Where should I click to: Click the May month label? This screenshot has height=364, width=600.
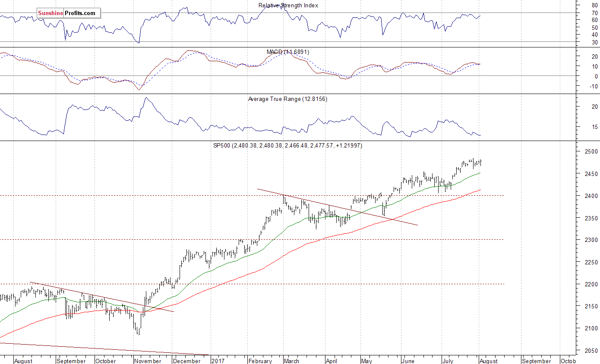click(367, 361)
